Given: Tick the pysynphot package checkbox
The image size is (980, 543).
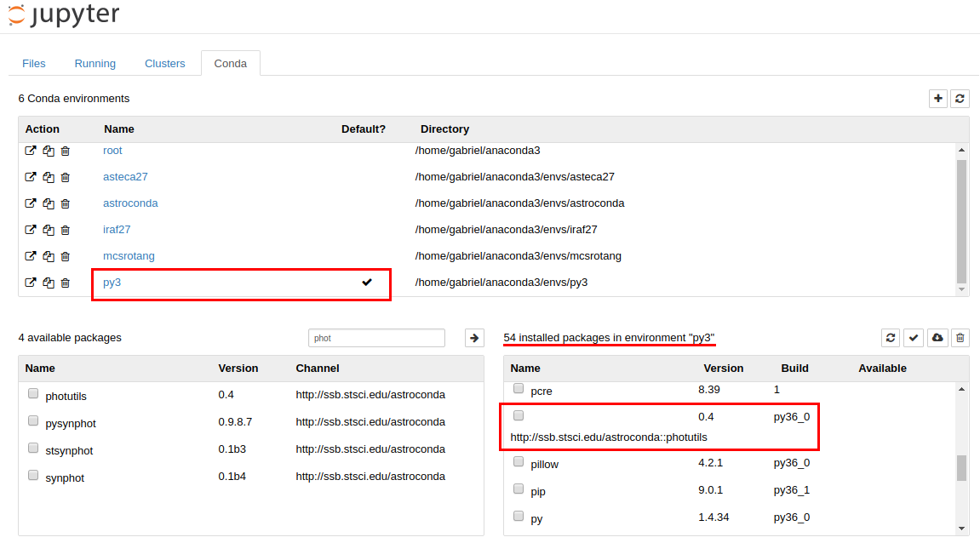Looking at the screenshot, I should [x=33, y=420].
